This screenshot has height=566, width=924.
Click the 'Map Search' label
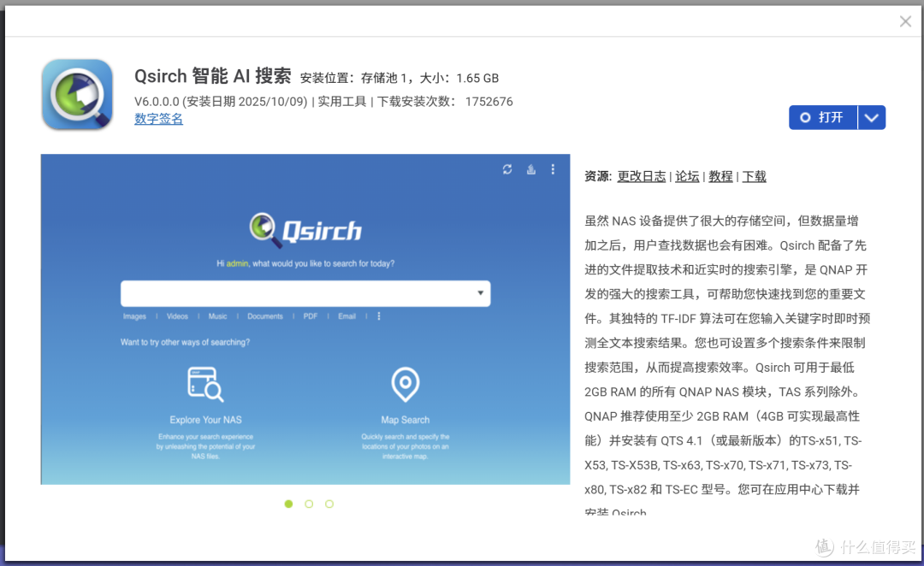click(x=406, y=420)
